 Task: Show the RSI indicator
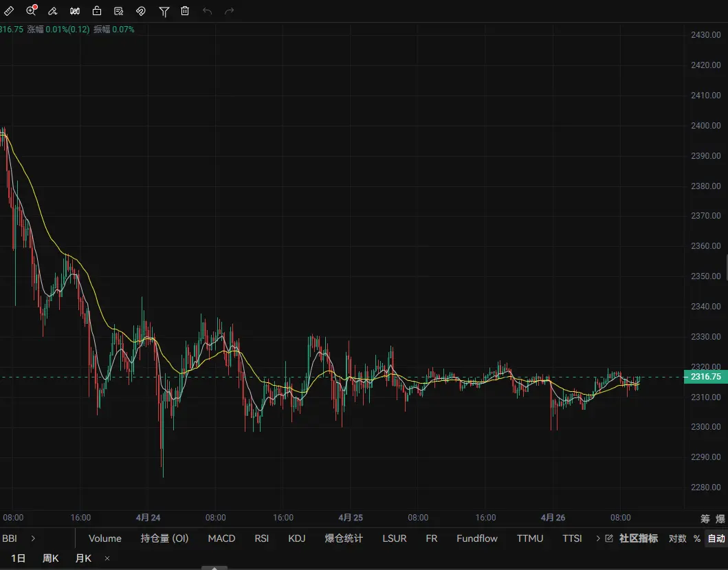(261, 538)
